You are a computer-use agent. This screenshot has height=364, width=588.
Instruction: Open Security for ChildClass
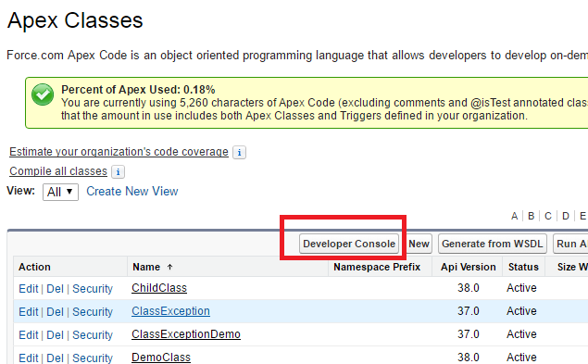click(93, 289)
